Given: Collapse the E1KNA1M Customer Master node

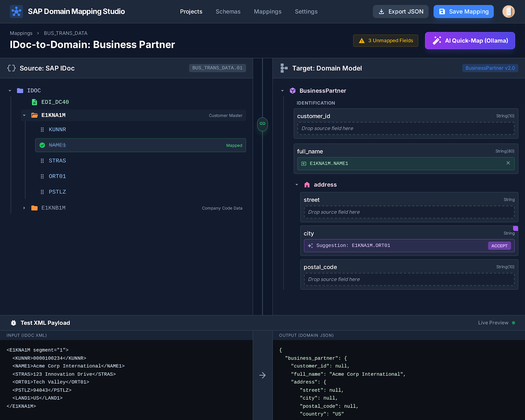Looking at the screenshot, I should (24, 115).
